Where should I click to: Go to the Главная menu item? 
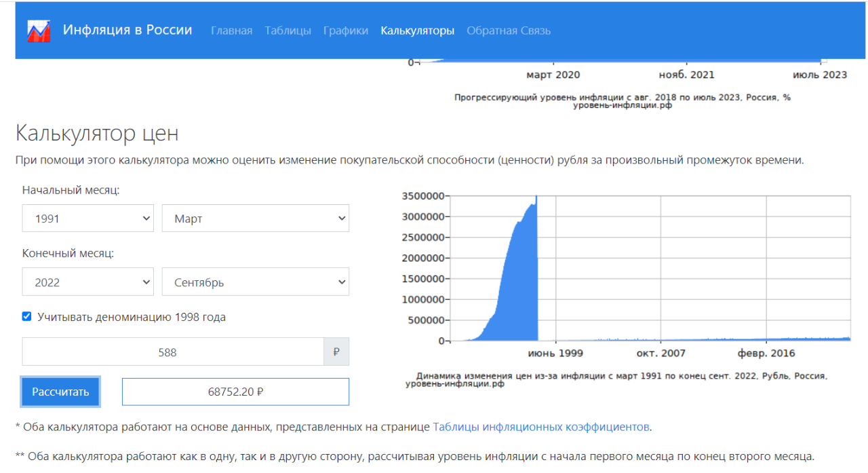231,31
